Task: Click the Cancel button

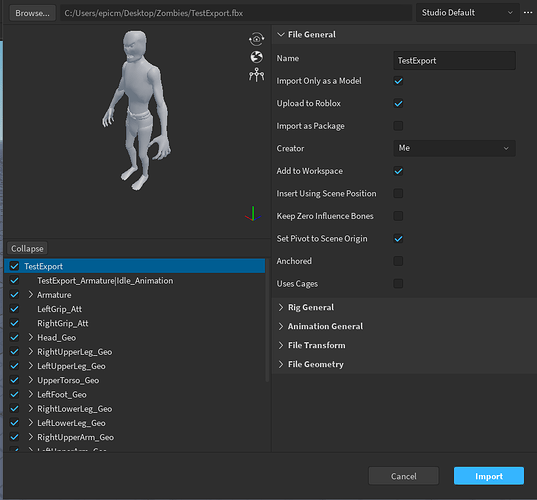Action: point(403,476)
